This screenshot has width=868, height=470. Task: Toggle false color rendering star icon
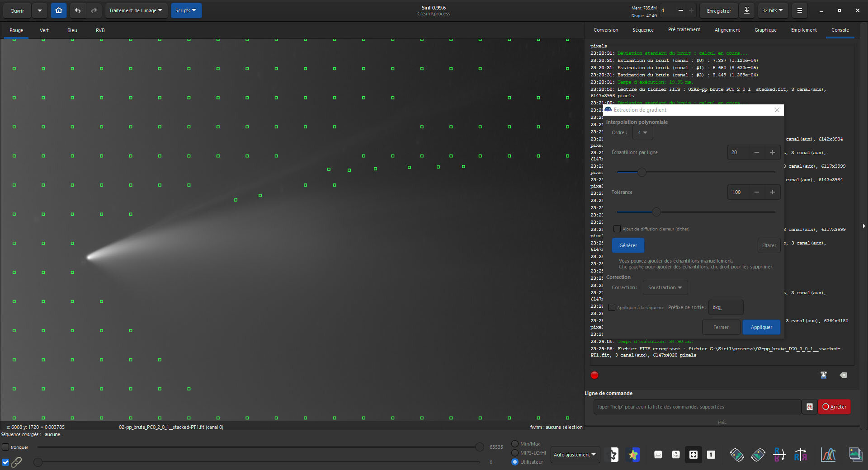(633, 455)
